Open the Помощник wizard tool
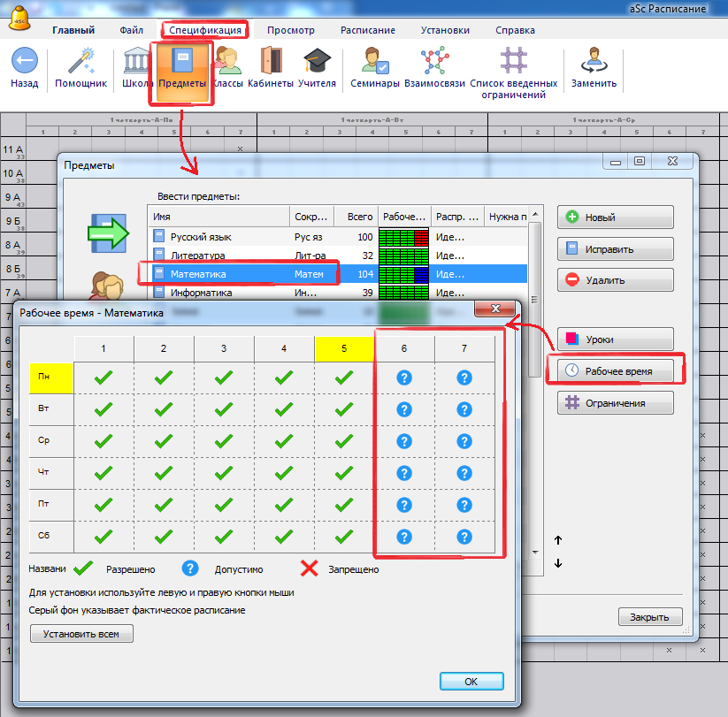 (x=80, y=63)
